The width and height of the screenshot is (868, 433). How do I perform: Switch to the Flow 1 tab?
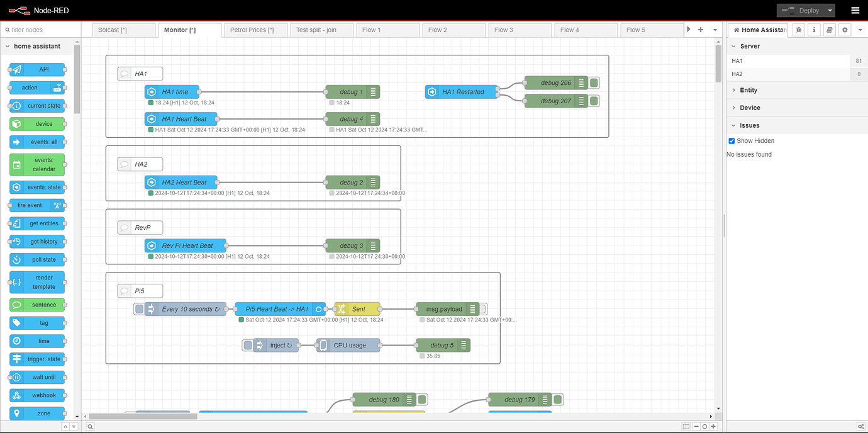click(387, 30)
